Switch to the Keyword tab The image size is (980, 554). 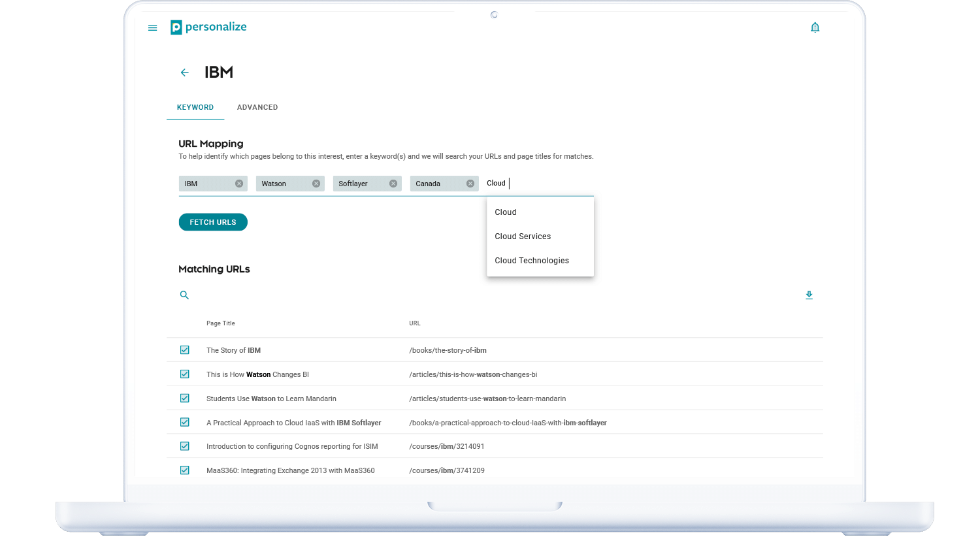coord(195,107)
